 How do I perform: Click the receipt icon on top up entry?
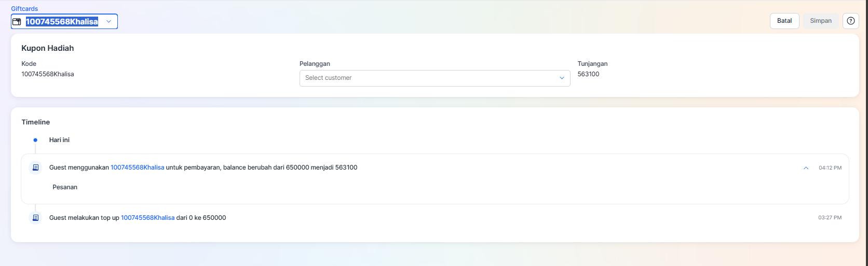(x=35, y=218)
